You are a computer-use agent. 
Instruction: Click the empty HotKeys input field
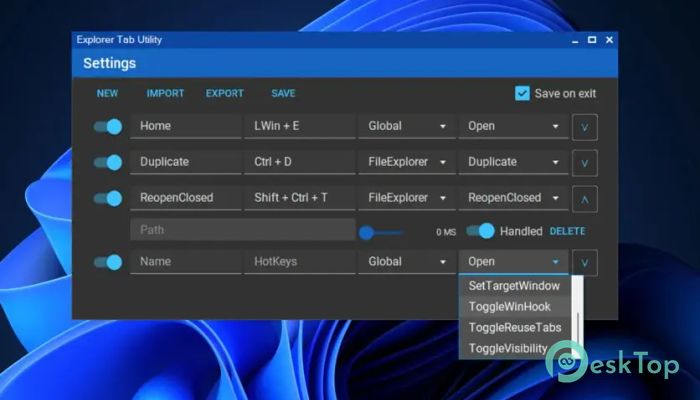coord(300,262)
